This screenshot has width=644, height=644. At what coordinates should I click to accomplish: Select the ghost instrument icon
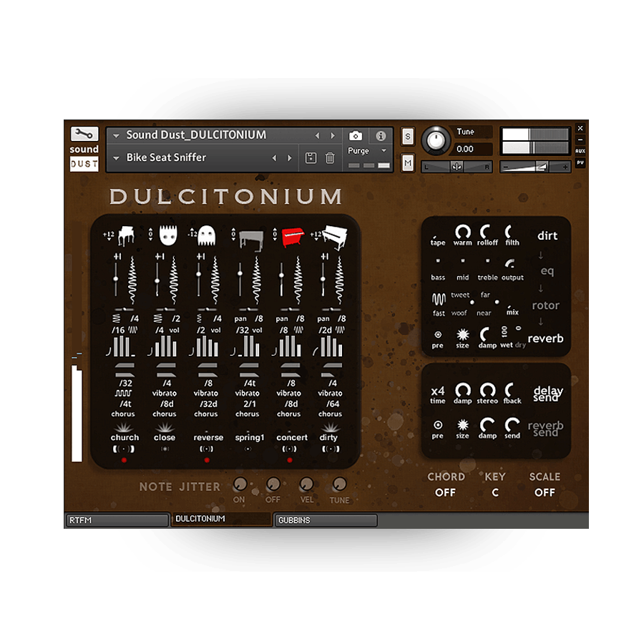[207, 235]
